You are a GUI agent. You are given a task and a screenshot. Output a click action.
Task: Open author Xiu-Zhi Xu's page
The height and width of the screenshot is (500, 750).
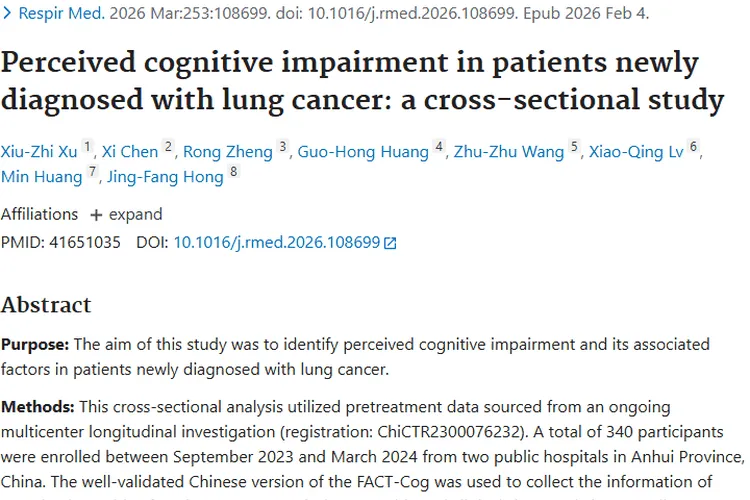[39, 152]
